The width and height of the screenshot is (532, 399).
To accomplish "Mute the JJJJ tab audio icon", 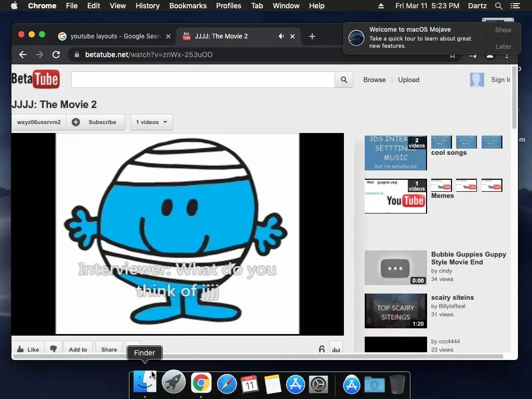I will click(x=281, y=36).
